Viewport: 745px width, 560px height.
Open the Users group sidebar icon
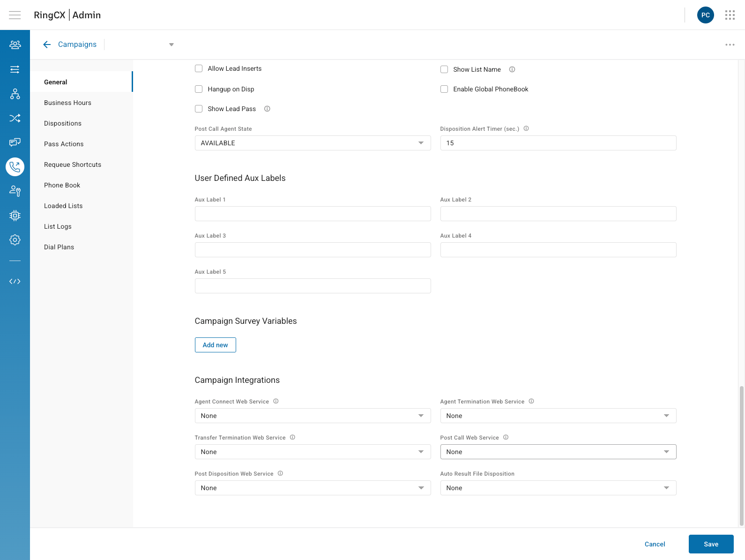pos(15,45)
